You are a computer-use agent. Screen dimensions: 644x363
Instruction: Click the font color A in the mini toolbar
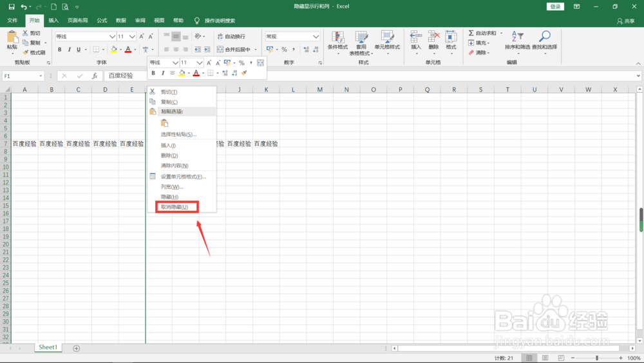196,73
